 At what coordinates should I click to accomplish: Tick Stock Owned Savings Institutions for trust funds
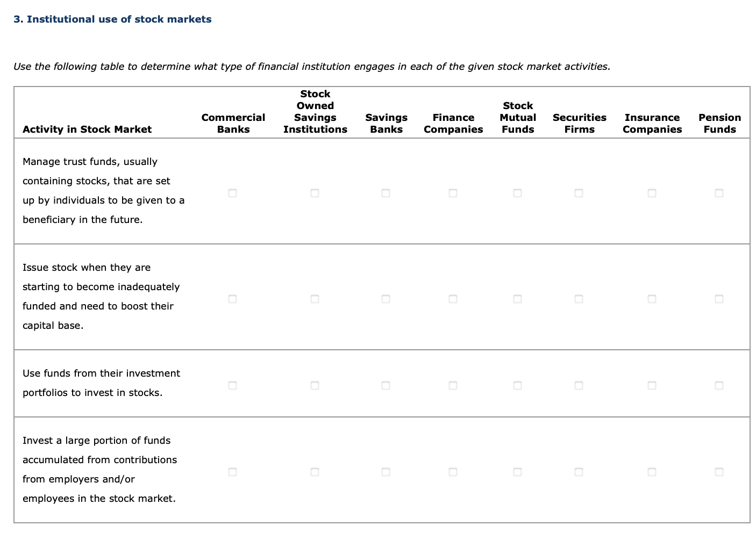315,193
